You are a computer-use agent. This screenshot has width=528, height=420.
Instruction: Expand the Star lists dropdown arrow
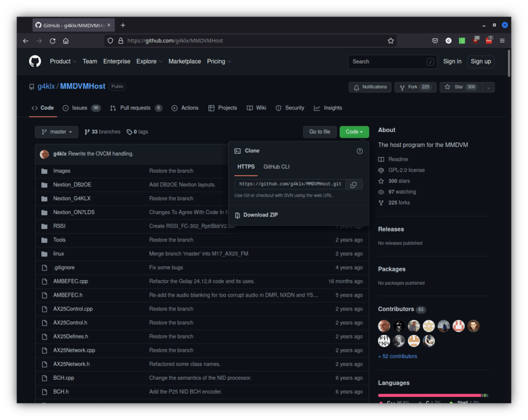488,87
